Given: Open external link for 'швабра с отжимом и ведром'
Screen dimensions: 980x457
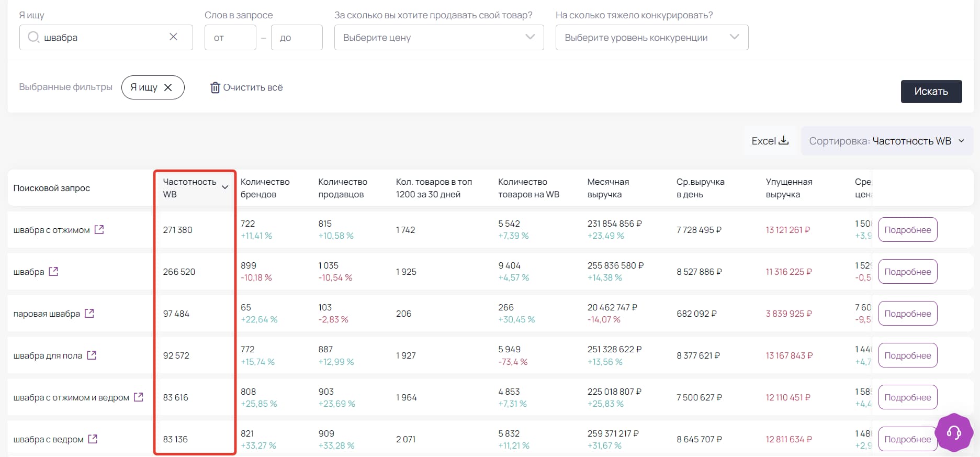Looking at the screenshot, I should (x=138, y=397).
